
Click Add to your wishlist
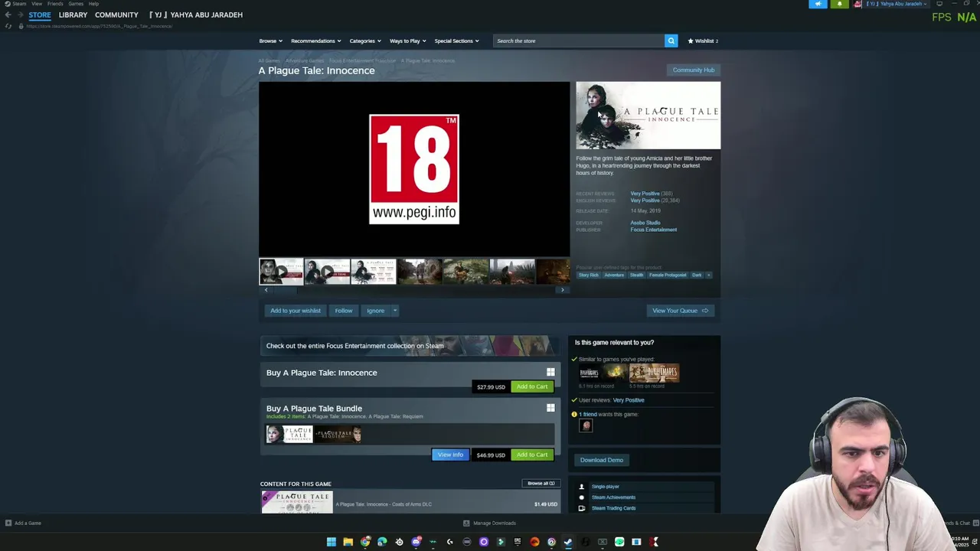[296, 311]
